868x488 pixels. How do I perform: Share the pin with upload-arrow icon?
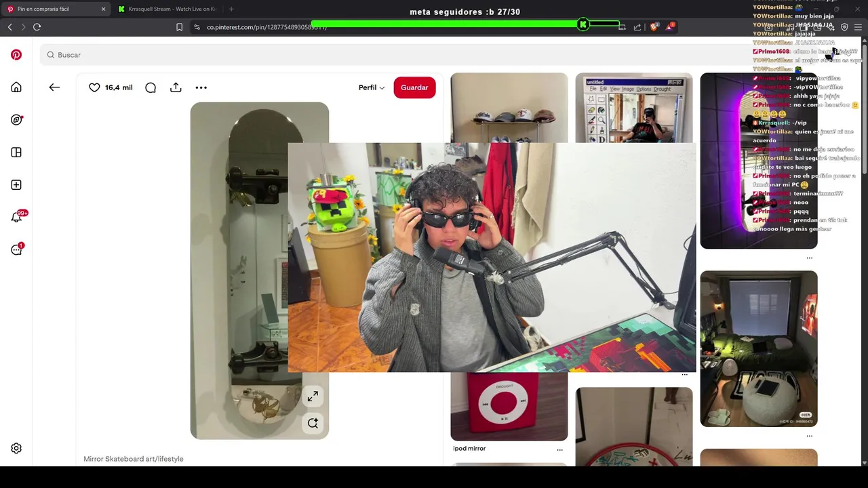click(x=176, y=87)
